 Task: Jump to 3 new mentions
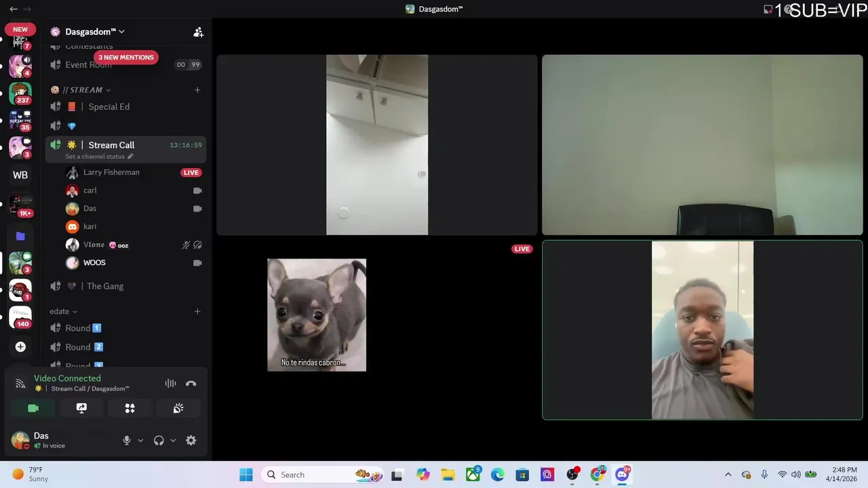[125, 58]
